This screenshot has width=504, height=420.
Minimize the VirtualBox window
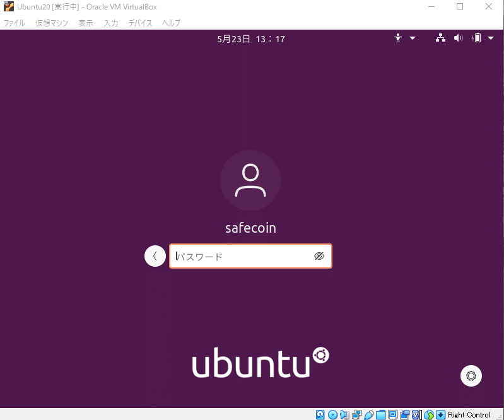click(x=431, y=6)
